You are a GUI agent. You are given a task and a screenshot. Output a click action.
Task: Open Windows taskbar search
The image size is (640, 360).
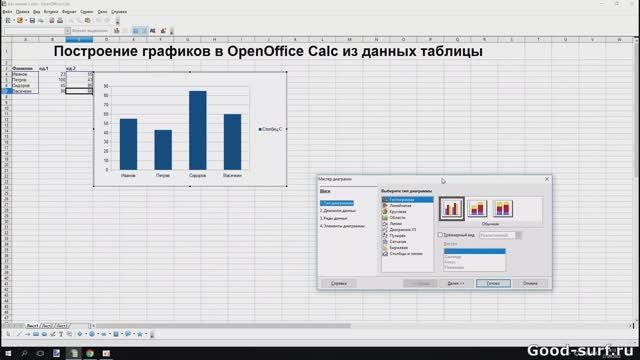tap(24, 353)
